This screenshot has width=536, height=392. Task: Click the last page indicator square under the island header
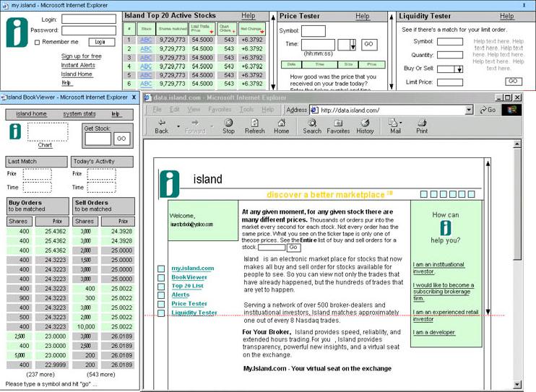click(471, 194)
